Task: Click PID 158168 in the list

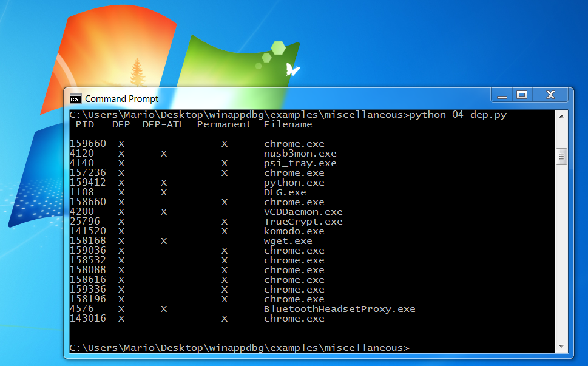Action: tap(88, 241)
